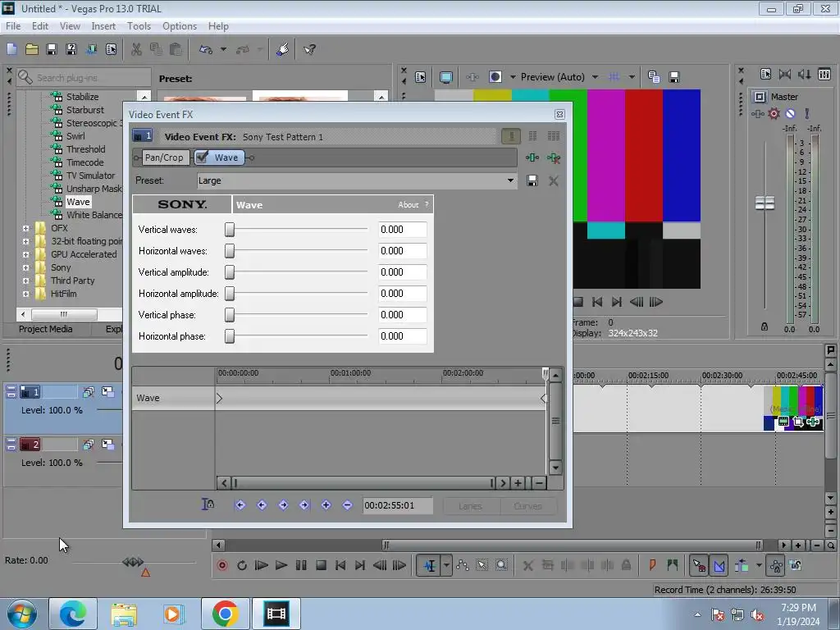The width and height of the screenshot is (840, 630).
Task: Click the Copy Snapshot to Clipboard icon
Action: pyautogui.click(x=654, y=77)
